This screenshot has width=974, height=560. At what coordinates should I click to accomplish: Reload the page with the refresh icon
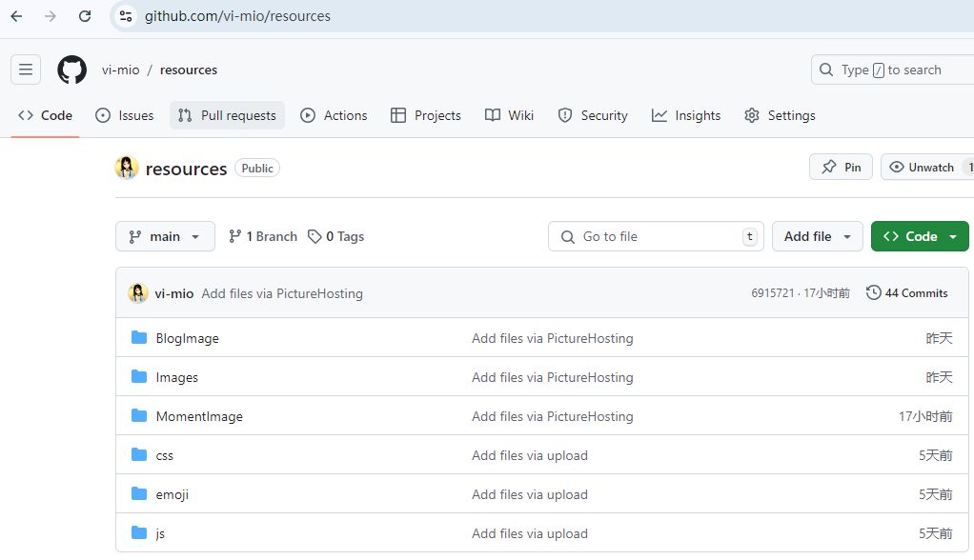coord(85,16)
